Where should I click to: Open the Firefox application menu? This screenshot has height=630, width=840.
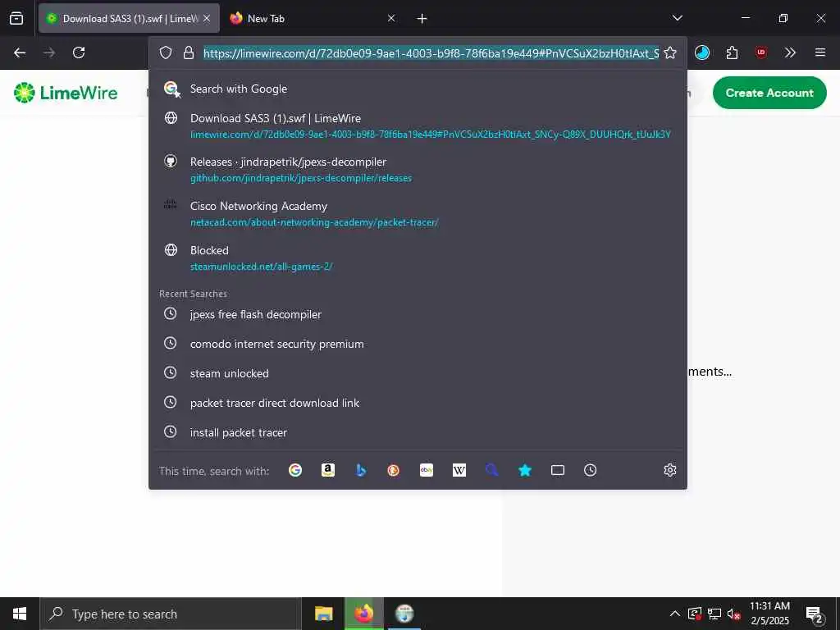coord(819,52)
